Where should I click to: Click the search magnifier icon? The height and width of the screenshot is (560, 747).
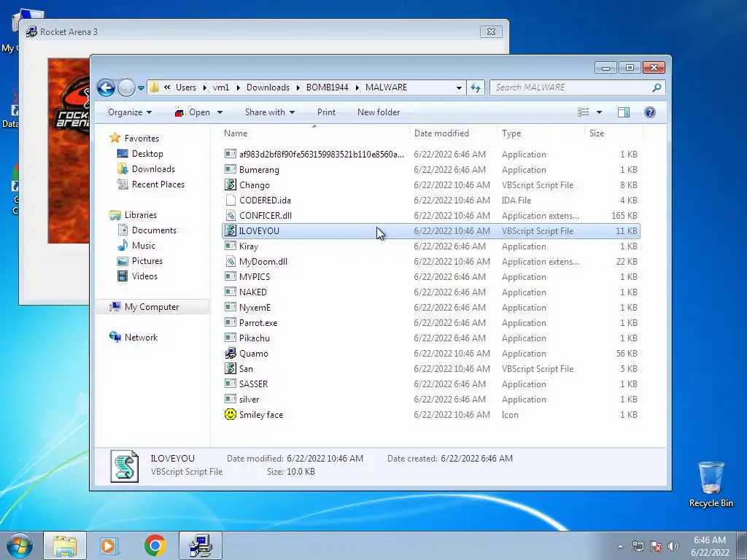pos(657,87)
